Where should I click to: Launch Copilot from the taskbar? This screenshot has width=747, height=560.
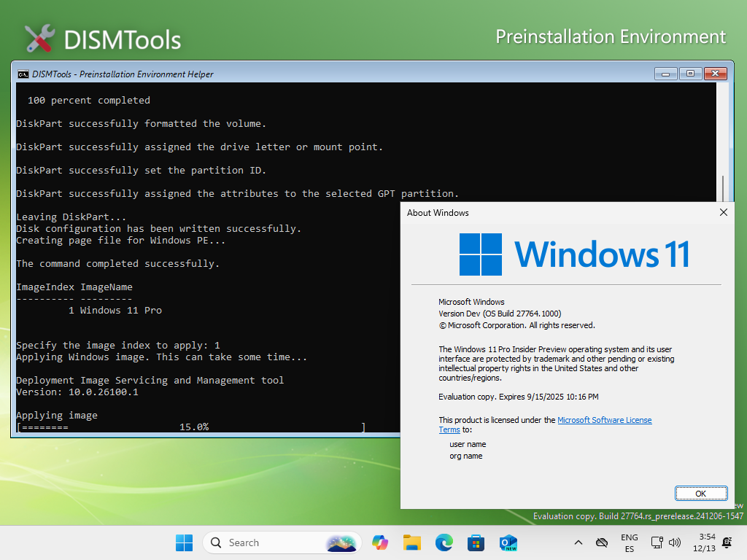click(380, 542)
